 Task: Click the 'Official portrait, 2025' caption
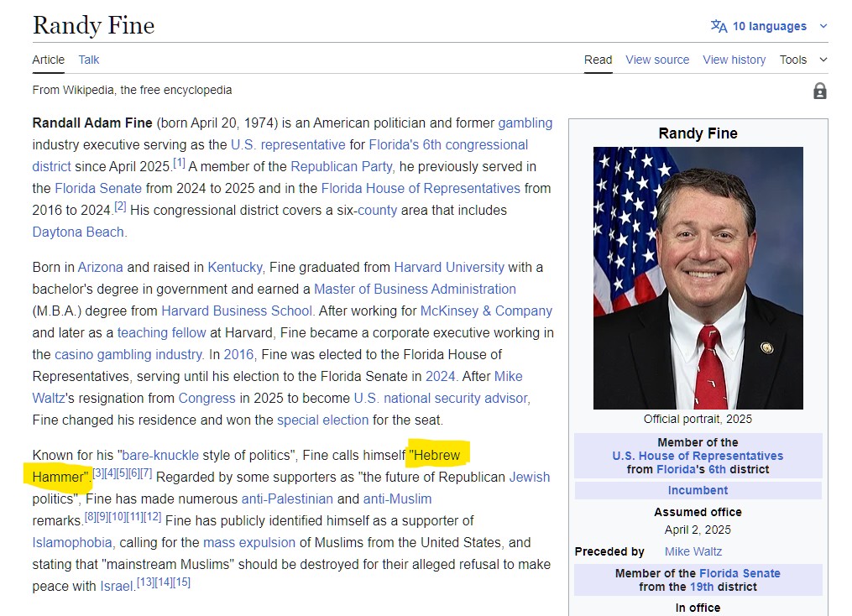click(698, 420)
